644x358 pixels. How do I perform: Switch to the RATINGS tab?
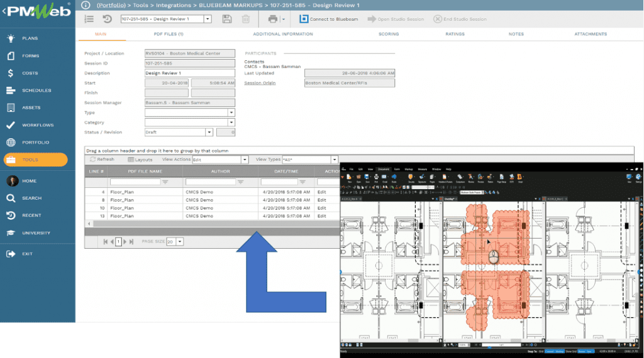pyautogui.click(x=455, y=34)
